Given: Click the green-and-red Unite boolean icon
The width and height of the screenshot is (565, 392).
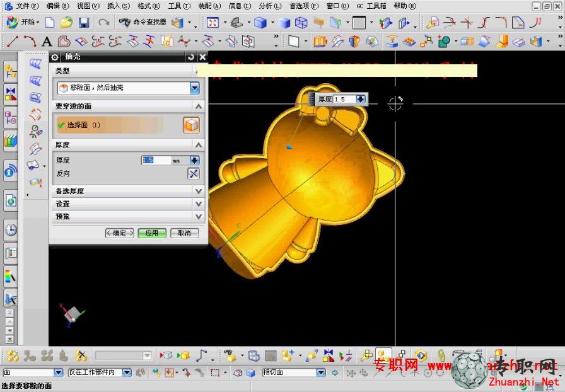Looking at the screenshot, I should (x=444, y=42).
